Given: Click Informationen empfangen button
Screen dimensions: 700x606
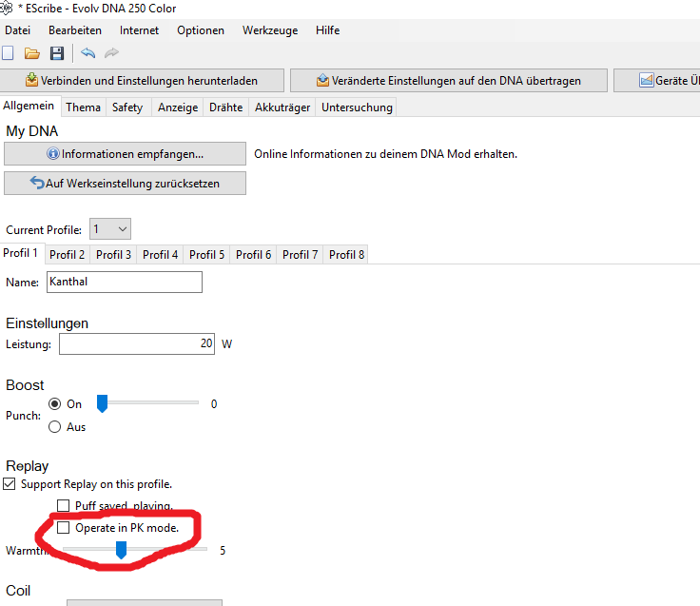Looking at the screenshot, I should pos(125,153).
